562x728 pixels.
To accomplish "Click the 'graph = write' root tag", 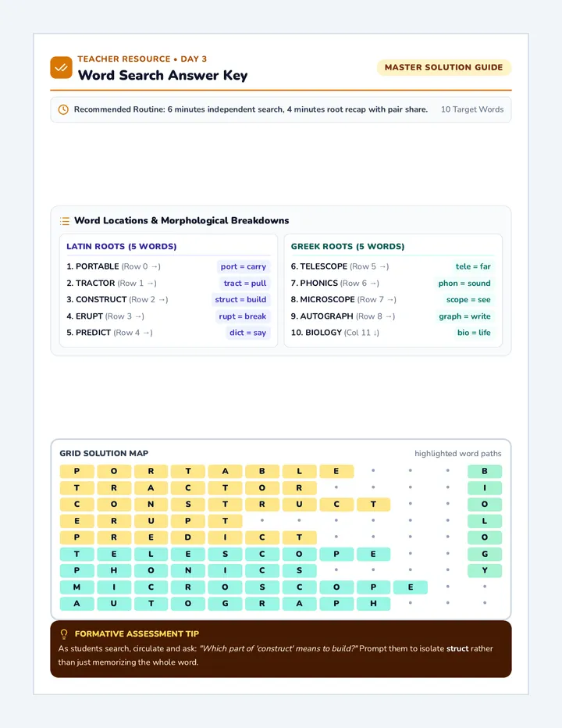I will 464,316.
